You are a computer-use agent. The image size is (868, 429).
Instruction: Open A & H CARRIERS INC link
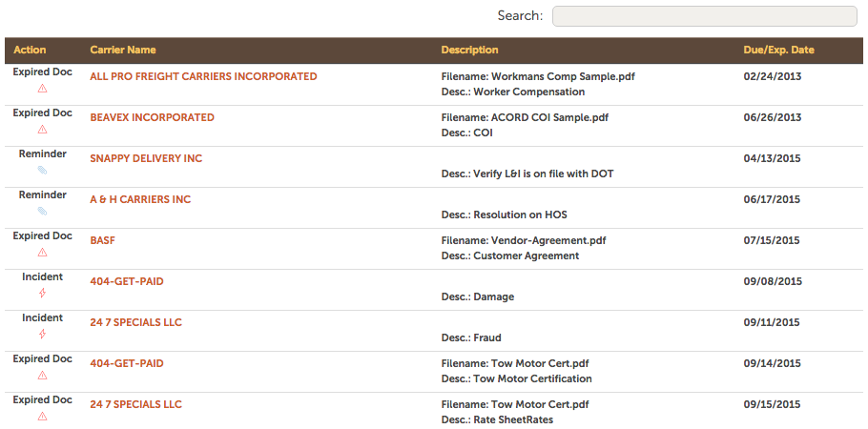tap(140, 199)
